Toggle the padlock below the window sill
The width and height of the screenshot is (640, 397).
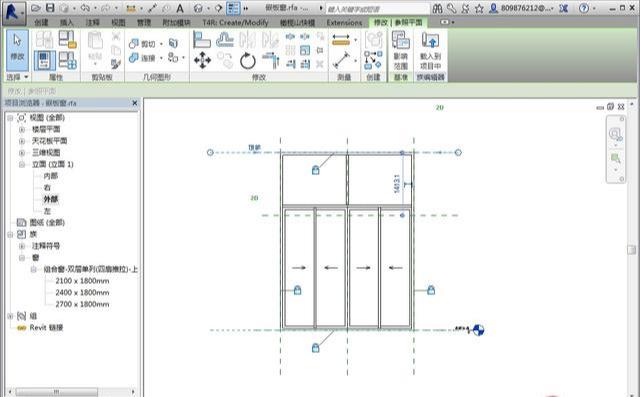[x=316, y=348]
